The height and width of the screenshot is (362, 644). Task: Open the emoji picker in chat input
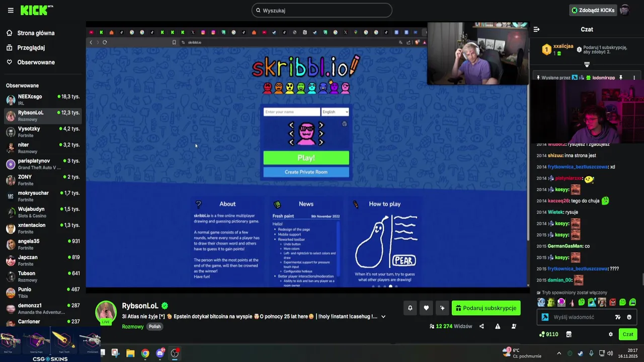[x=629, y=317]
